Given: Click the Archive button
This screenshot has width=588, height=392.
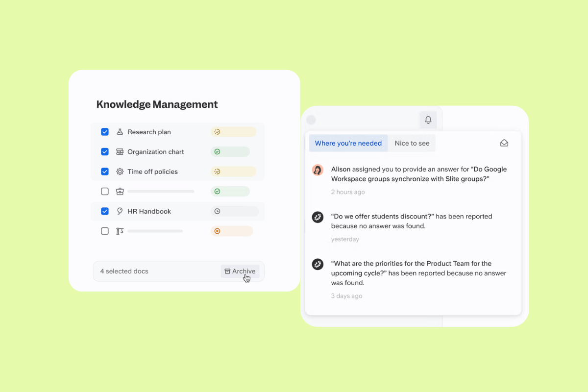Looking at the screenshot, I should [x=240, y=271].
